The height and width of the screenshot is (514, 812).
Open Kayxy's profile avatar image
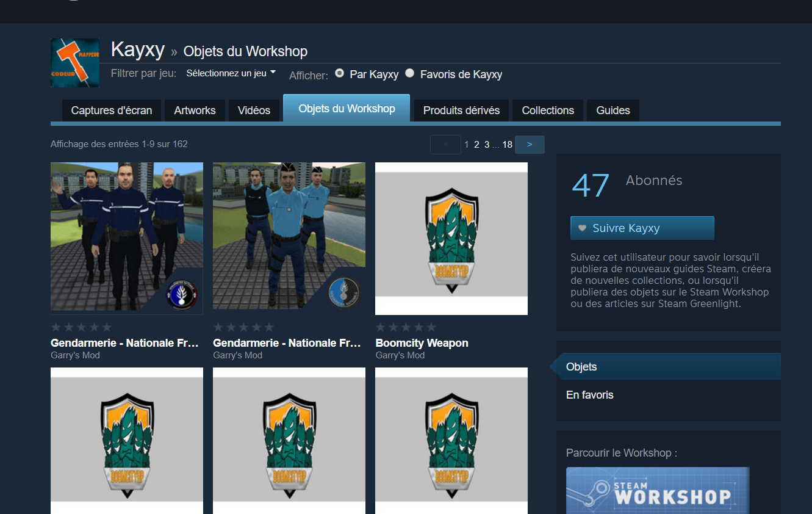coord(75,63)
